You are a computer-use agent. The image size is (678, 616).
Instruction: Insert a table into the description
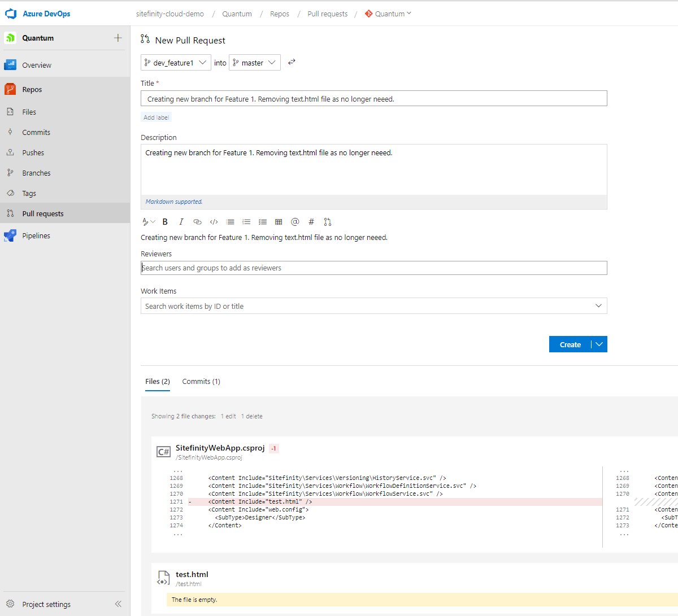pos(279,221)
